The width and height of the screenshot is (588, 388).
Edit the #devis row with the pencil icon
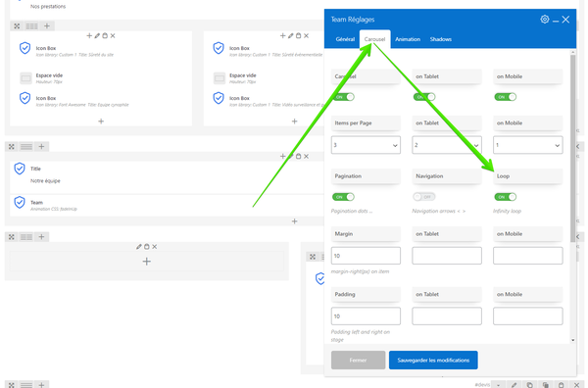point(514,385)
